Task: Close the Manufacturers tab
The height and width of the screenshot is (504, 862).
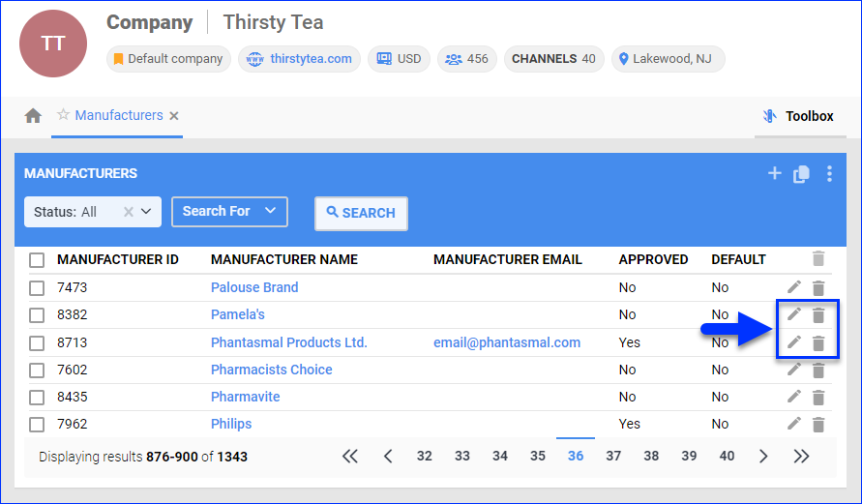Action: tap(174, 116)
